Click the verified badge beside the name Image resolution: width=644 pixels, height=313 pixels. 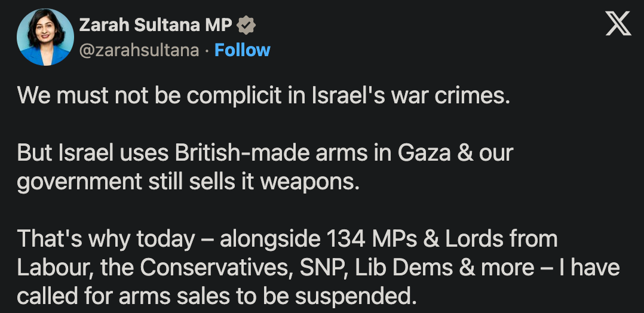246,25
